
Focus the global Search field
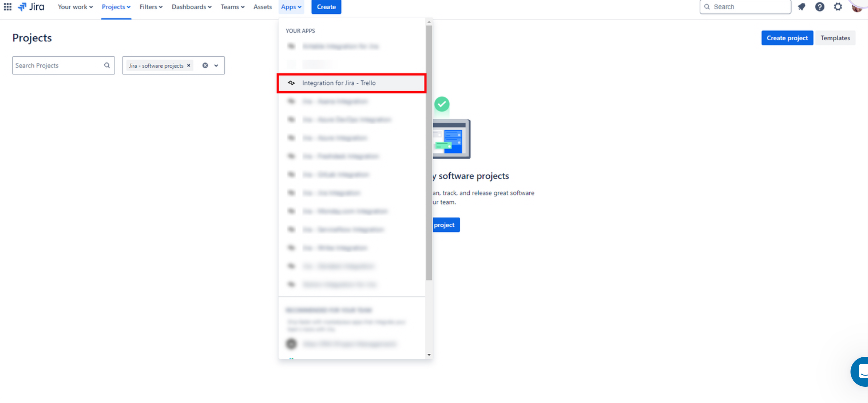pyautogui.click(x=745, y=7)
